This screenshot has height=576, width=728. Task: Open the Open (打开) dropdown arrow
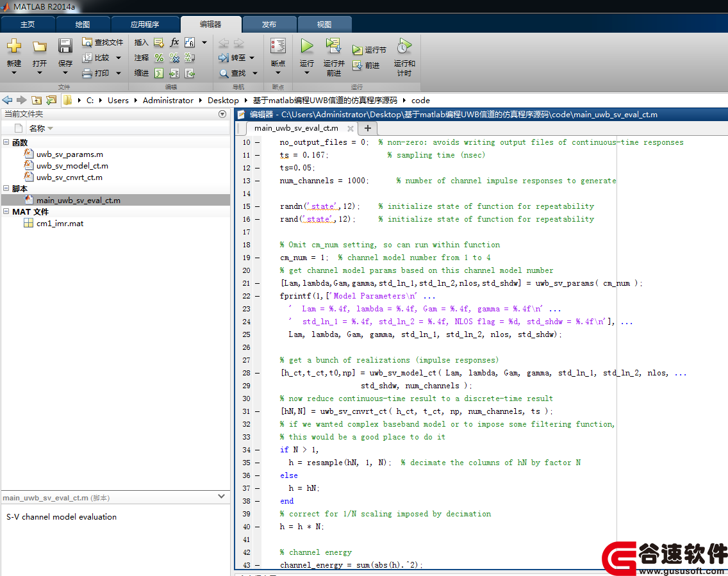pyautogui.click(x=40, y=72)
